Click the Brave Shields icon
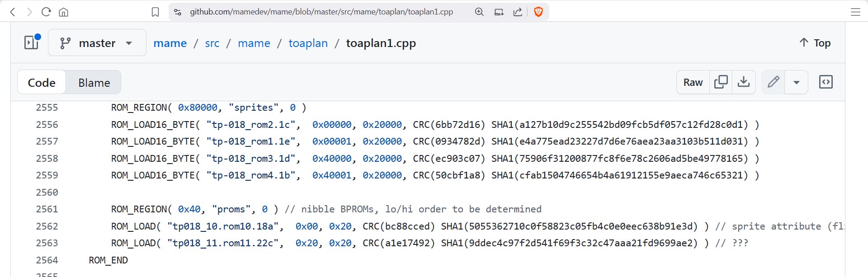The width and height of the screenshot is (868, 277). point(538,12)
